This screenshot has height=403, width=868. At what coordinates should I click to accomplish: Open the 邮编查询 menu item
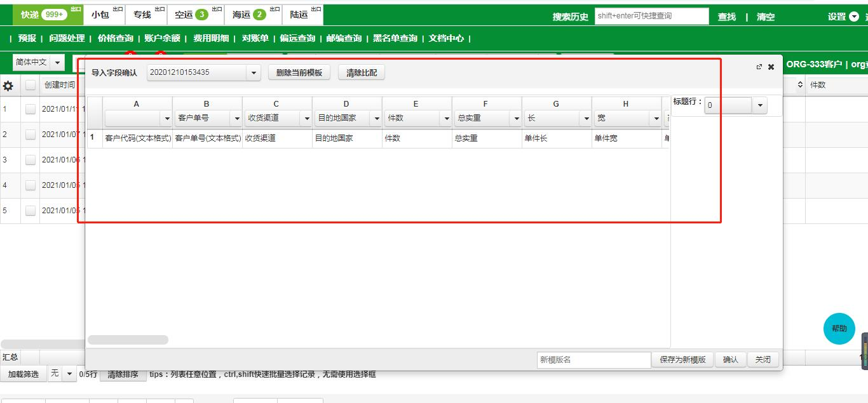point(344,39)
